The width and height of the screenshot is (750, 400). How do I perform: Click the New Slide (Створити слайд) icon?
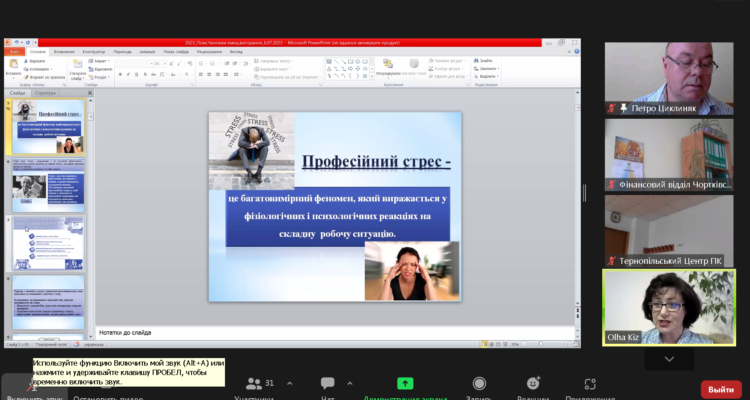pyautogui.click(x=78, y=63)
